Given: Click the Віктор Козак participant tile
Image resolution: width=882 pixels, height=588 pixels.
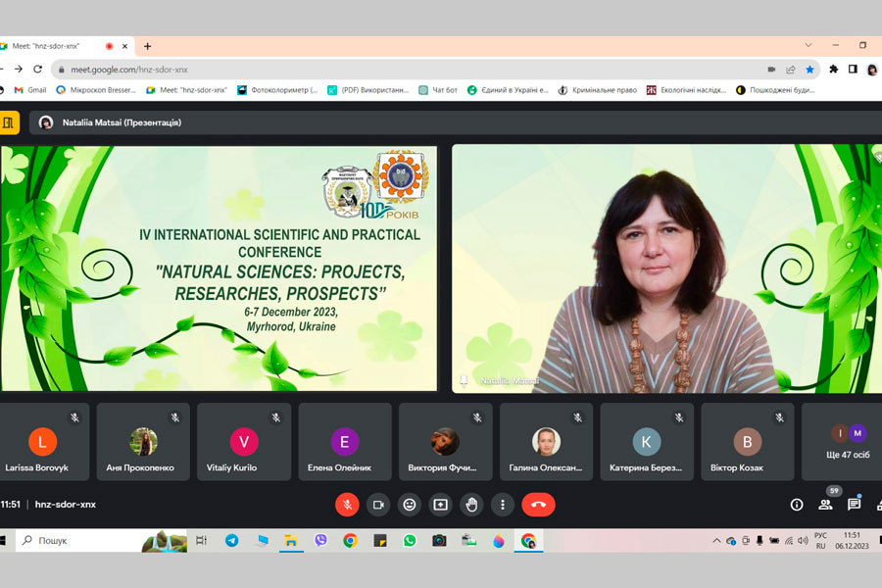Looking at the screenshot, I should click(x=747, y=442).
